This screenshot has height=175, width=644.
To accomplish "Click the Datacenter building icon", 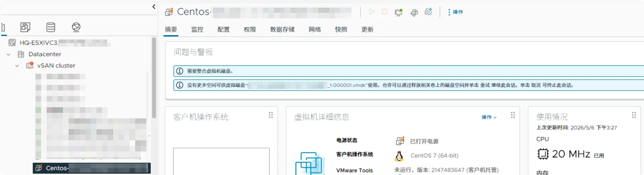I will click(x=21, y=54).
